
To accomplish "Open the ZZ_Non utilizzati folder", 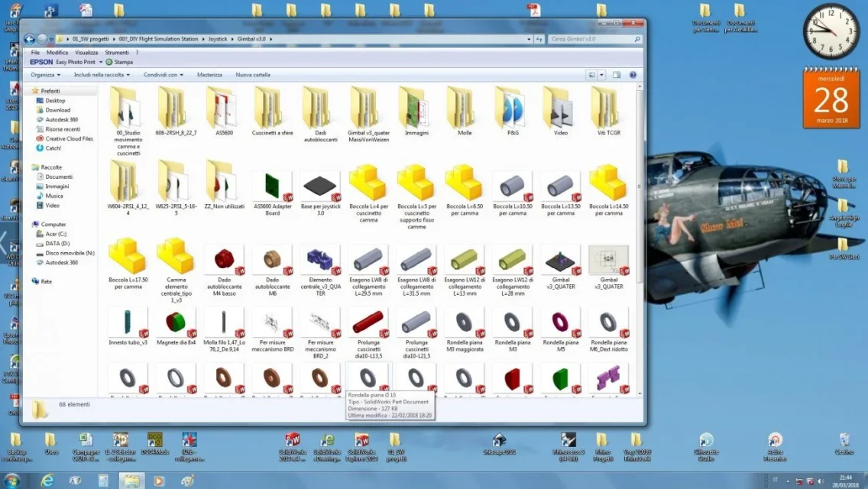I will tap(224, 185).
